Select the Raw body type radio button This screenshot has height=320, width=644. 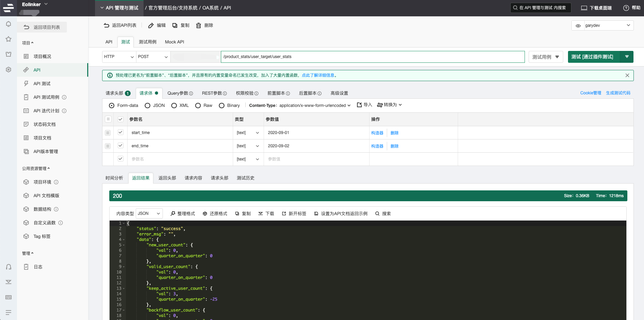click(x=198, y=106)
